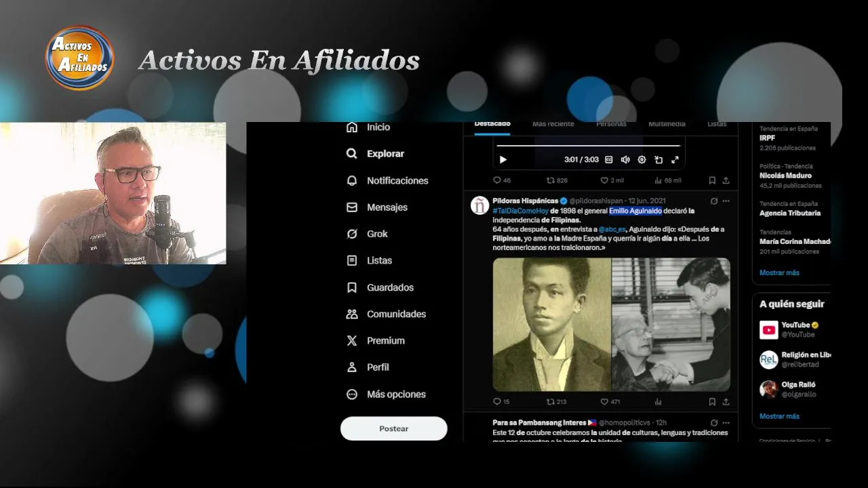Open Premium X logo in sidebar

tap(375, 341)
